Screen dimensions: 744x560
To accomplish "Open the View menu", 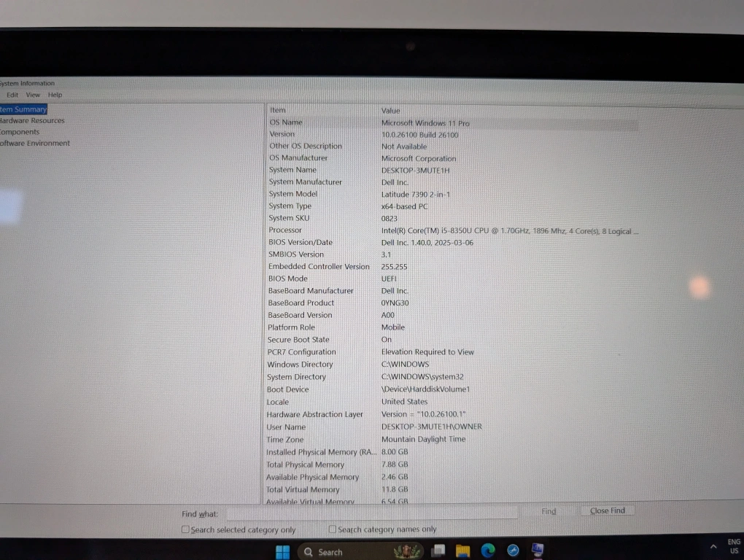I will click(x=33, y=95).
